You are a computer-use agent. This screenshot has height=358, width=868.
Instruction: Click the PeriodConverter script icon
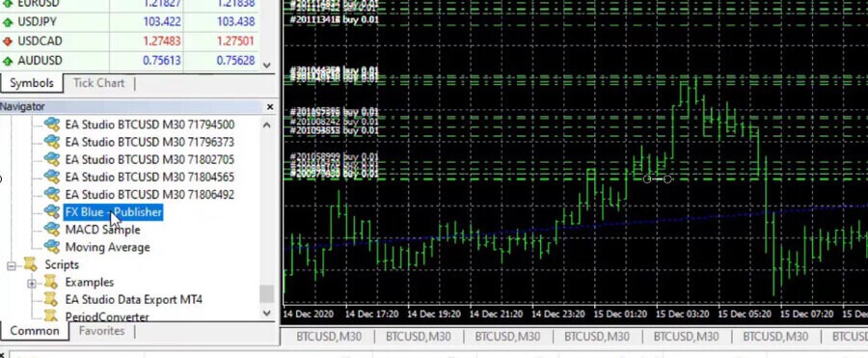[x=51, y=316]
